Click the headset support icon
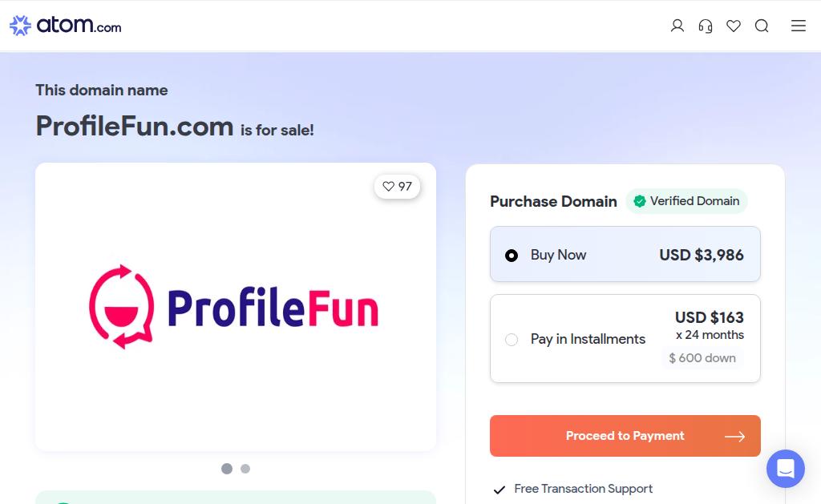821x504 pixels. [x=706, y=26]
